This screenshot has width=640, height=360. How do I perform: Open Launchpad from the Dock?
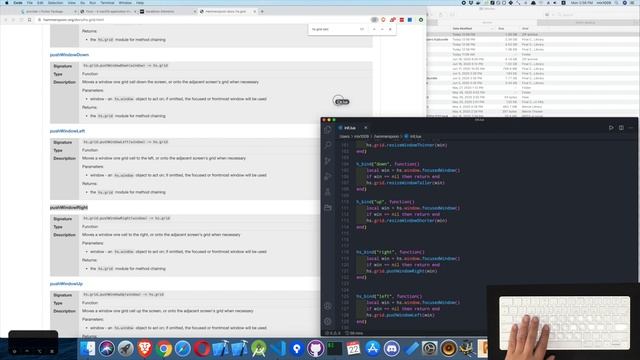[126, 349]
